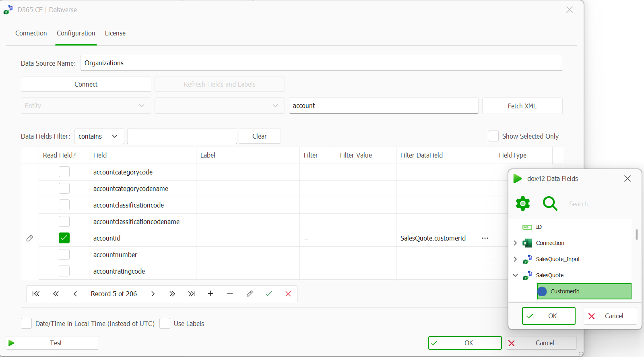Click Refresh Fields and Labels button

(x=220, y=84)
